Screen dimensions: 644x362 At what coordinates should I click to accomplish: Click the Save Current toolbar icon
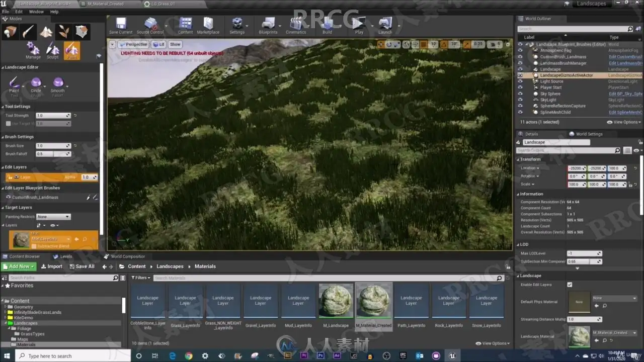click(x=121, y=24)
